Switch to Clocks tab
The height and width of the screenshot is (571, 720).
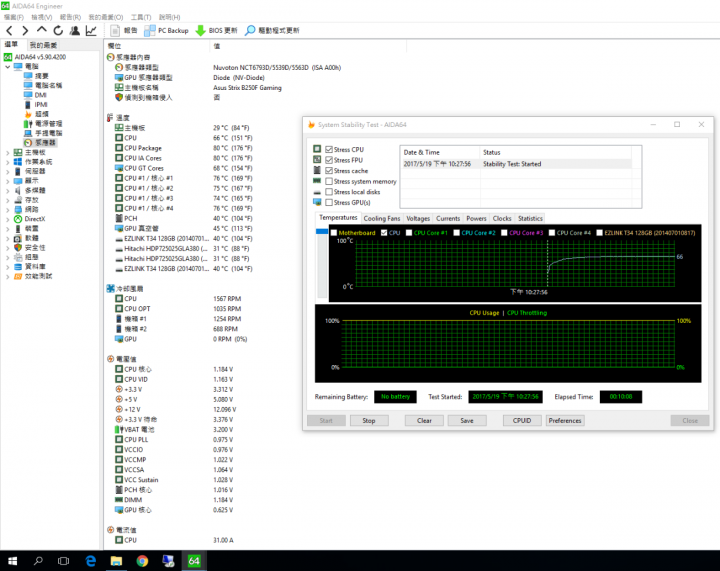pyautogui.click(x=502, y=218)
